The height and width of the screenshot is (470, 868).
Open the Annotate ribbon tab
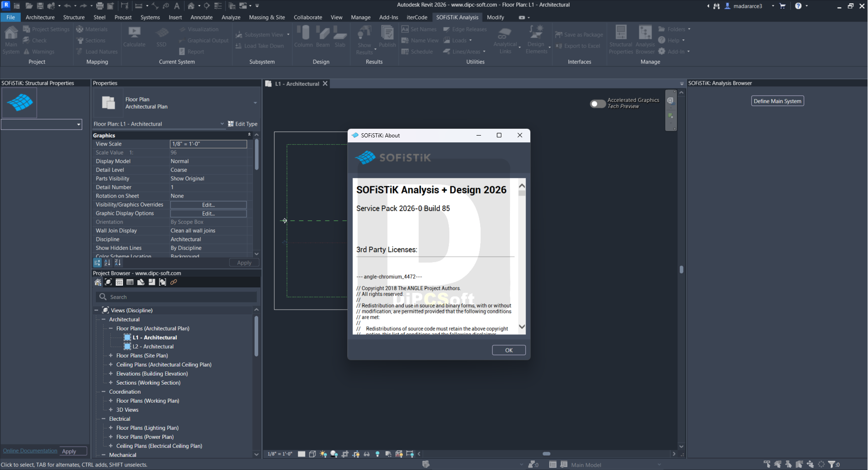click(x=202, y=17)
